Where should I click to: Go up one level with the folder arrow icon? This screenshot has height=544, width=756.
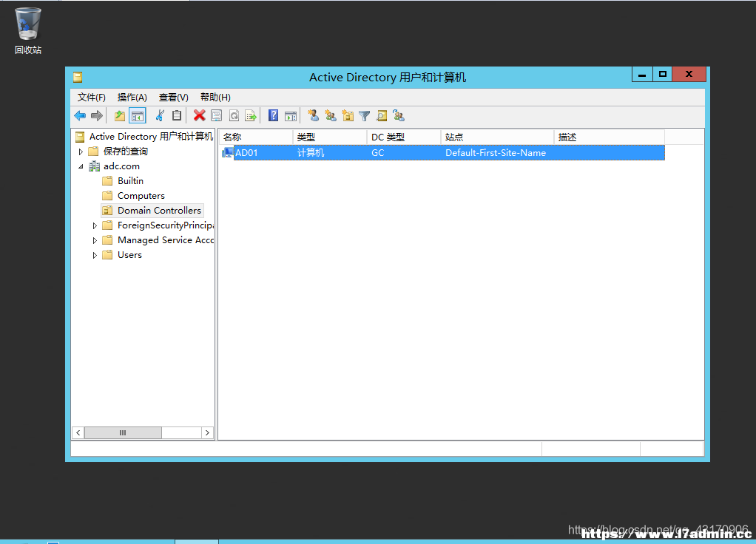pyautogui.click(x=120, y=115)
